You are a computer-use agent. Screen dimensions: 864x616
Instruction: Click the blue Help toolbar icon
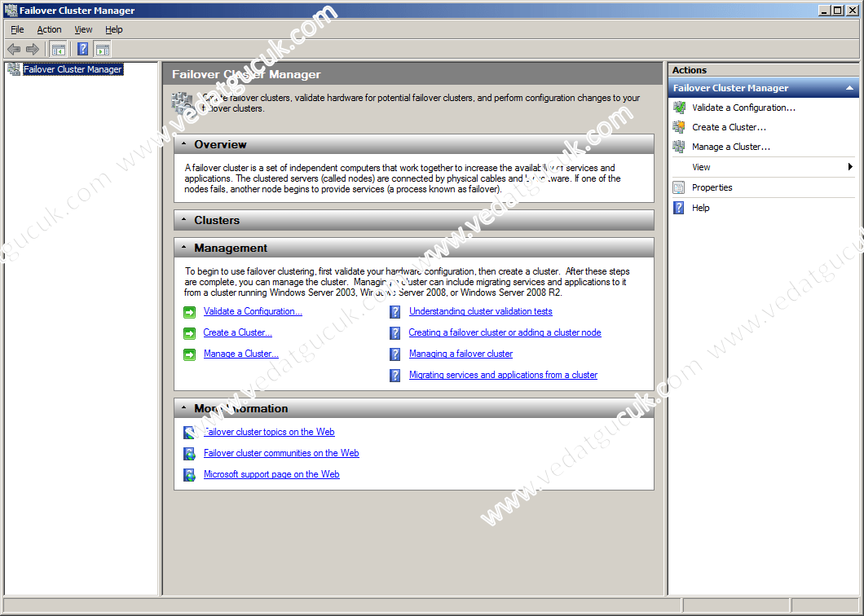[82, 49]
